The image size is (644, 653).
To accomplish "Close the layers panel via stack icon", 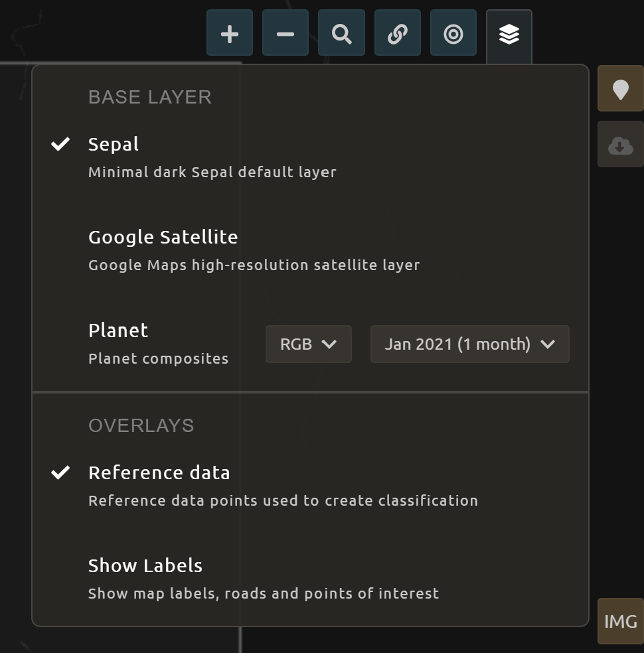I will pyautogui.click(x=509, y=35).
